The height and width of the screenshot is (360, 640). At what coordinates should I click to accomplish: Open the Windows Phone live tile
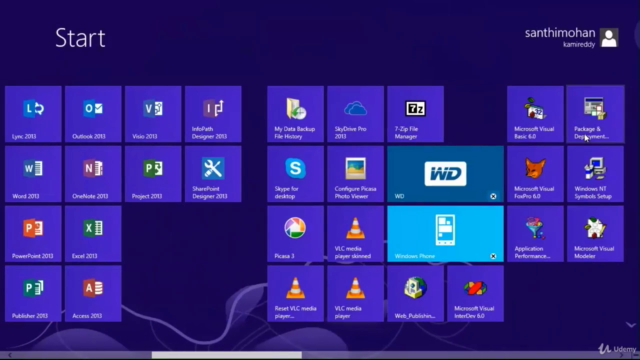pos(445,233)
